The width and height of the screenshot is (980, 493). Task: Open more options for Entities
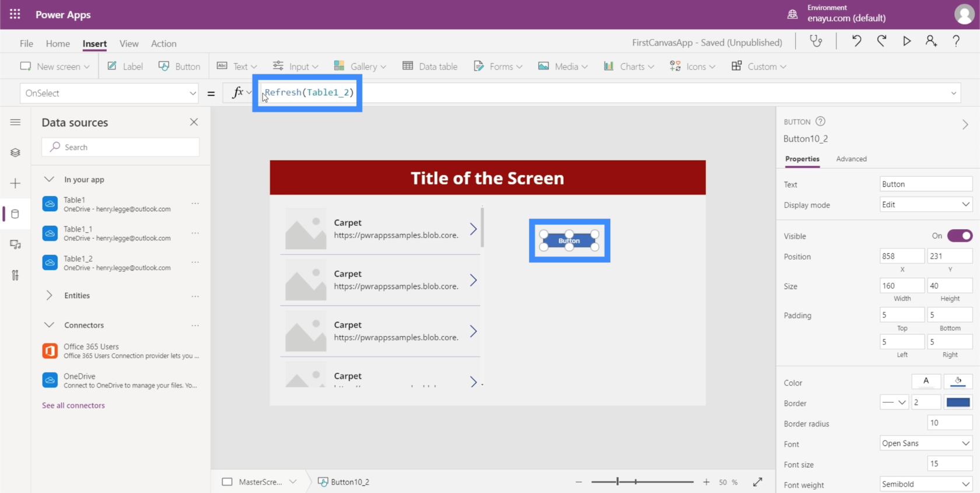pos(195,296)
